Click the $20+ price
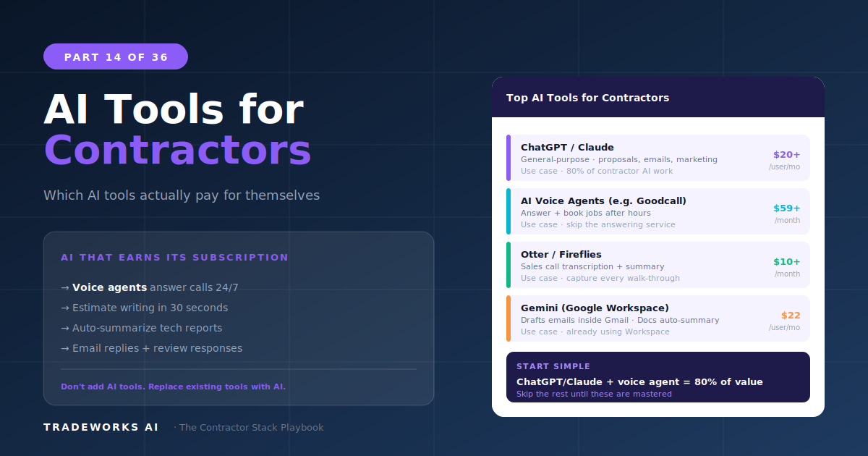This screenshot has height=456, width=868. click(x=786, y=154)
